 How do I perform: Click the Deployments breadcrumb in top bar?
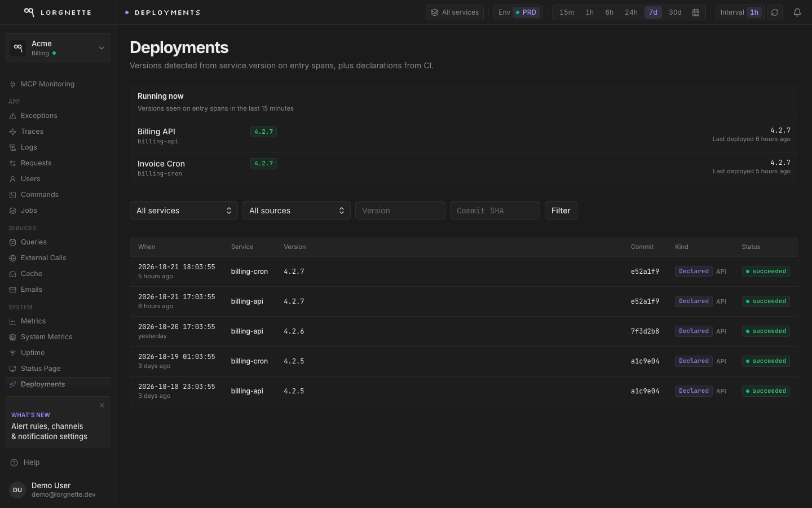167,12
